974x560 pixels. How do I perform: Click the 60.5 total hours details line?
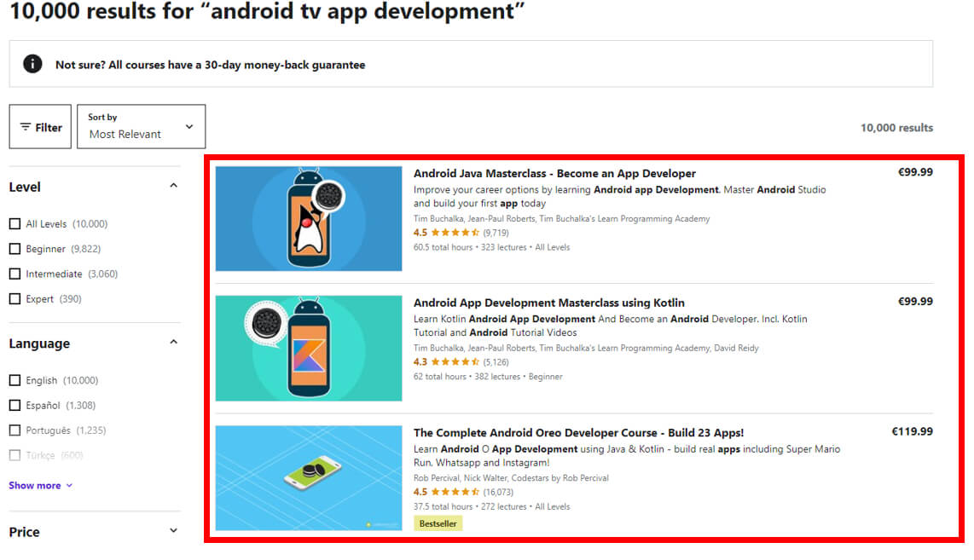[x=491, y=247]
